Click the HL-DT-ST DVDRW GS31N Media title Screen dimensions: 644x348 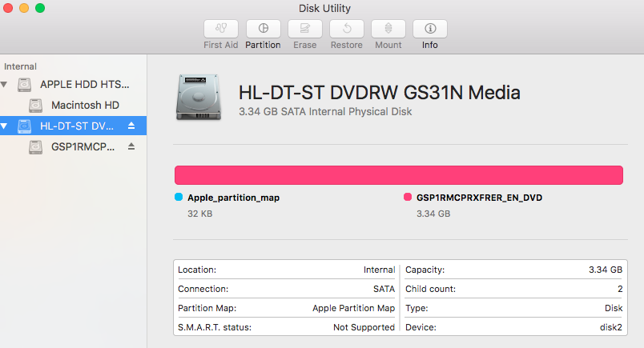tap(380, 93)
